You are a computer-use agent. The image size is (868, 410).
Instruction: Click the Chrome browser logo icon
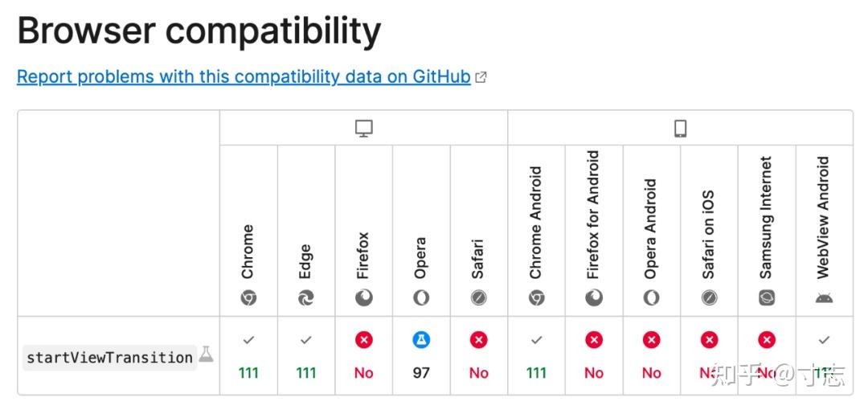248,297
